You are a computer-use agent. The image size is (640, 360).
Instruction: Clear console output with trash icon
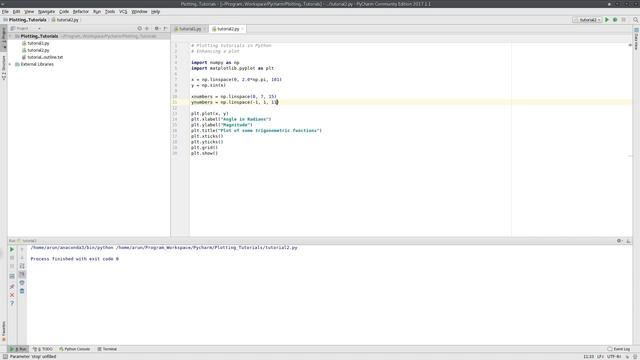pos(22,291)
